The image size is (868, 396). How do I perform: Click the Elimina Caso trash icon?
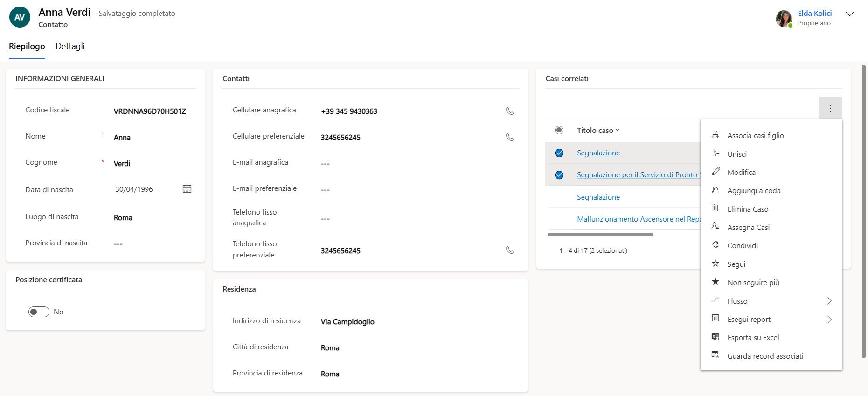pyautogui.click(x=715, y=208)
